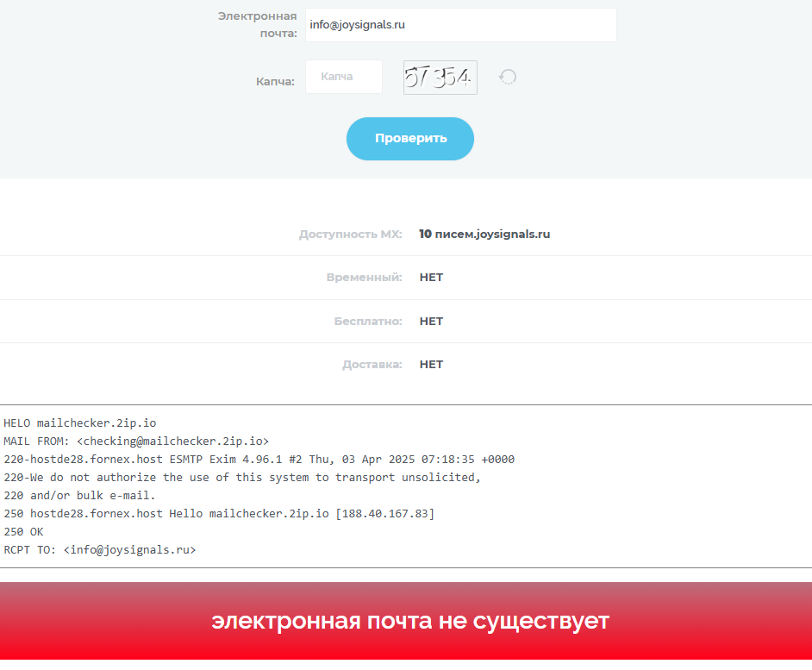Click the email field containing info@joysignals.ru
812x670 pixels.
point(461,25)
